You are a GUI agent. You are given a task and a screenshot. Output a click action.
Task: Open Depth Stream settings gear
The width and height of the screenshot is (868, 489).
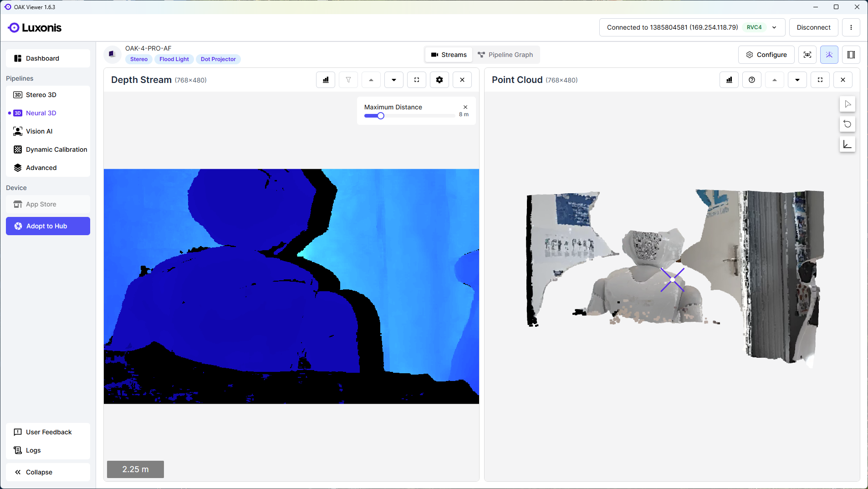pos(439,80)
